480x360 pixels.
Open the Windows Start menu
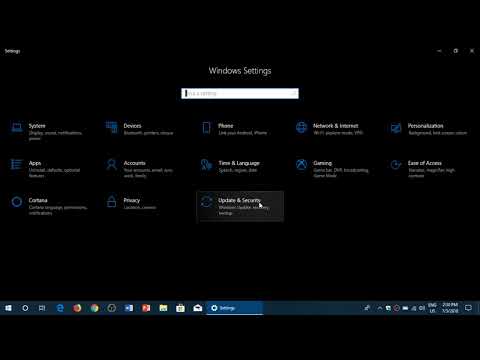pos(8,308)
